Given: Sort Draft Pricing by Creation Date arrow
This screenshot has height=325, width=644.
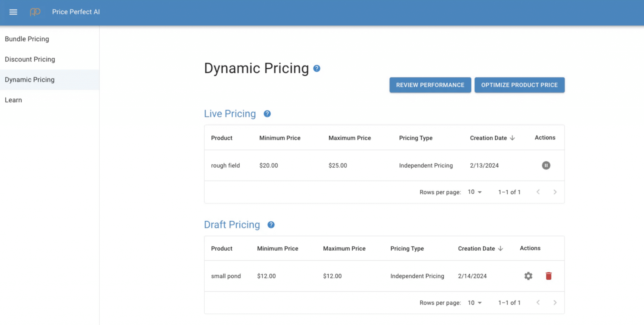Looking at the screenshot, I should click(500, 248).
